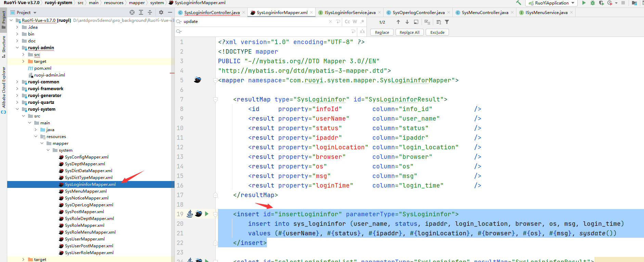Click the Build project hammer icon
Viewport: 644px width, 262px height.
[519, 3]
